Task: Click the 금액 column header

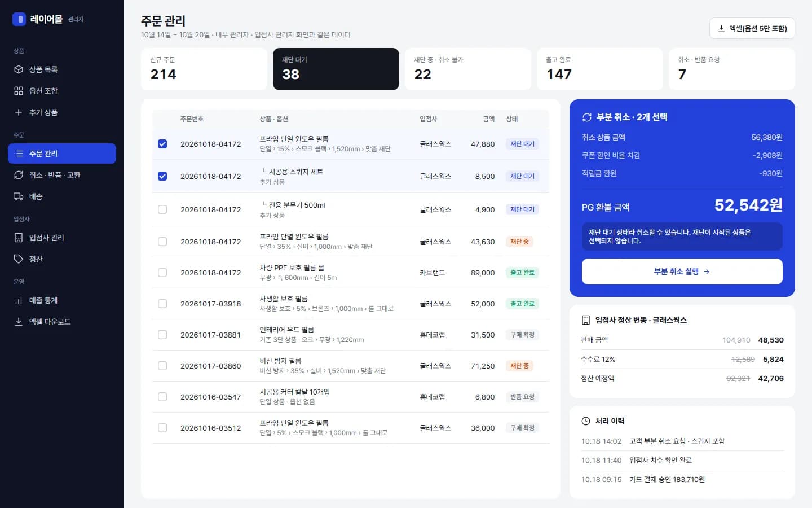Action: click(489, 119)
